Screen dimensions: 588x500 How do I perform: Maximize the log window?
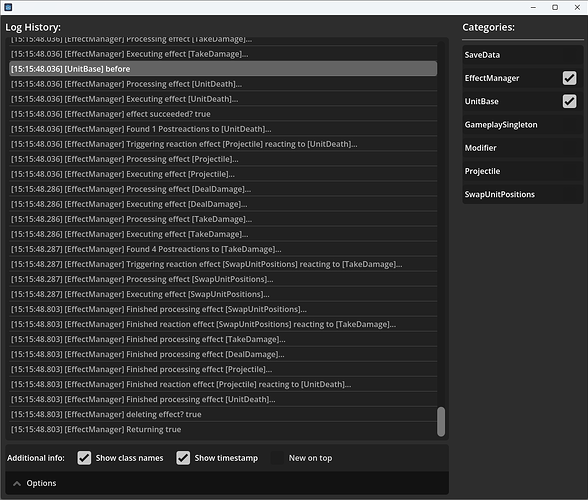[555, 7]
